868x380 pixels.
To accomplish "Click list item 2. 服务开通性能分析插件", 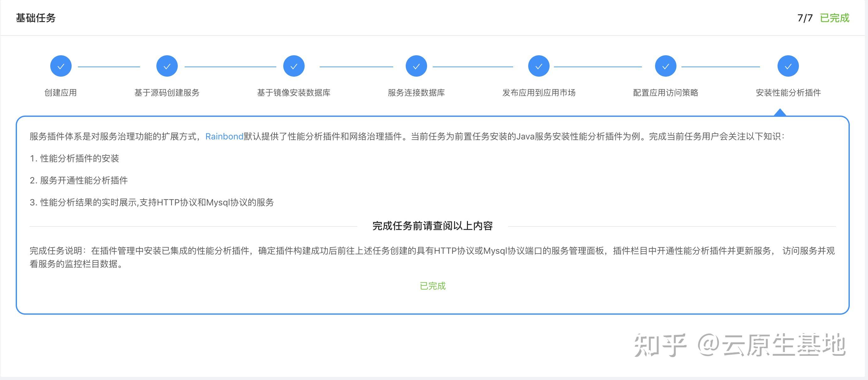I will [x=79, y=180].
